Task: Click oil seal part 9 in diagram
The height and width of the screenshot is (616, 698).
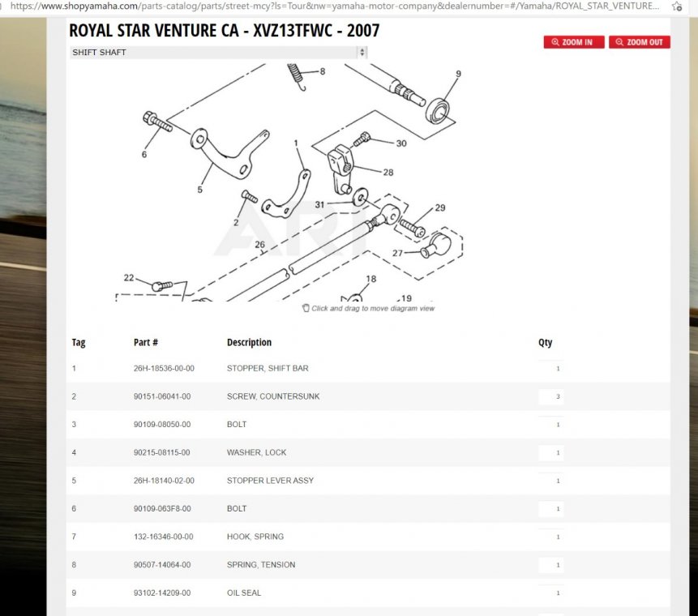Action: pos(440,109)
